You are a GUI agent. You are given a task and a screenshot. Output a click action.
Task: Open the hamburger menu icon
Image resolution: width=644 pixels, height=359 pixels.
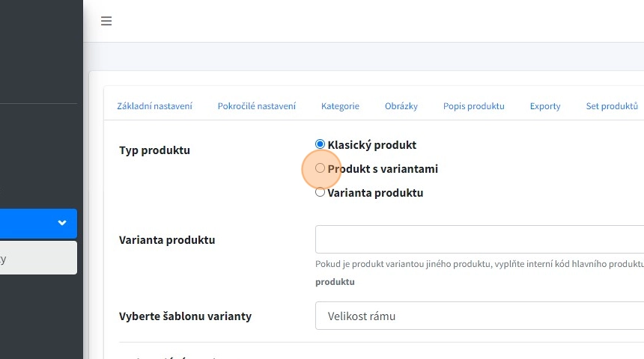coord(106,21)
